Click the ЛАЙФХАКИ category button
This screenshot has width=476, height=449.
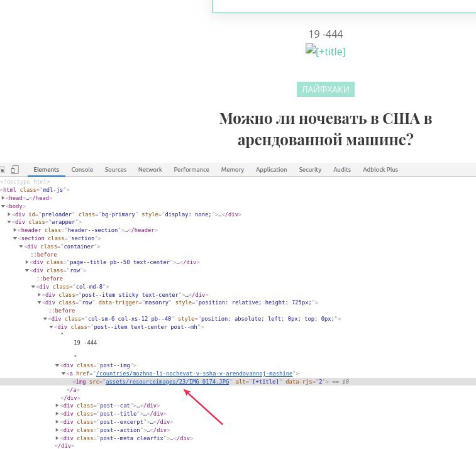point(326,89)
